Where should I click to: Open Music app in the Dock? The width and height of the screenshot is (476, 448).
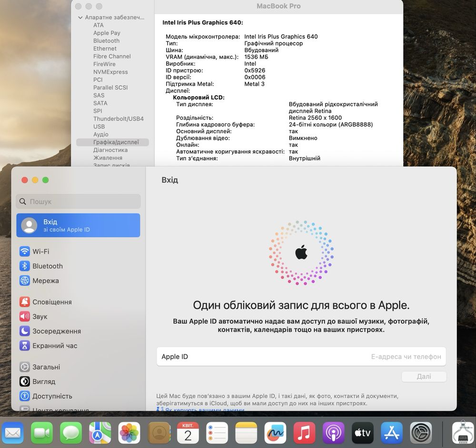[x=304, y=432]
